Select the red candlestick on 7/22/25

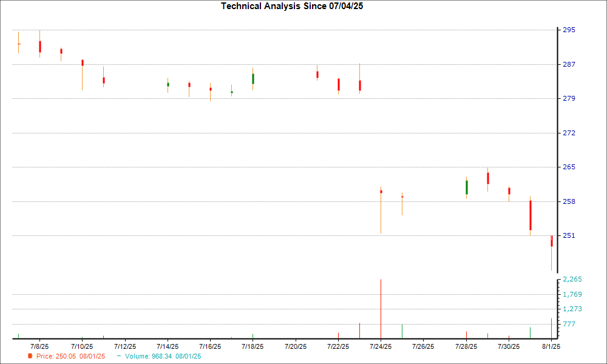pos(338,85)
